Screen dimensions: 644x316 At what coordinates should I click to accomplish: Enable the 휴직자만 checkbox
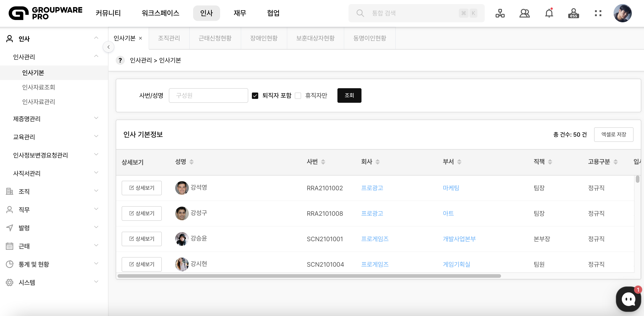click(298, 96)
